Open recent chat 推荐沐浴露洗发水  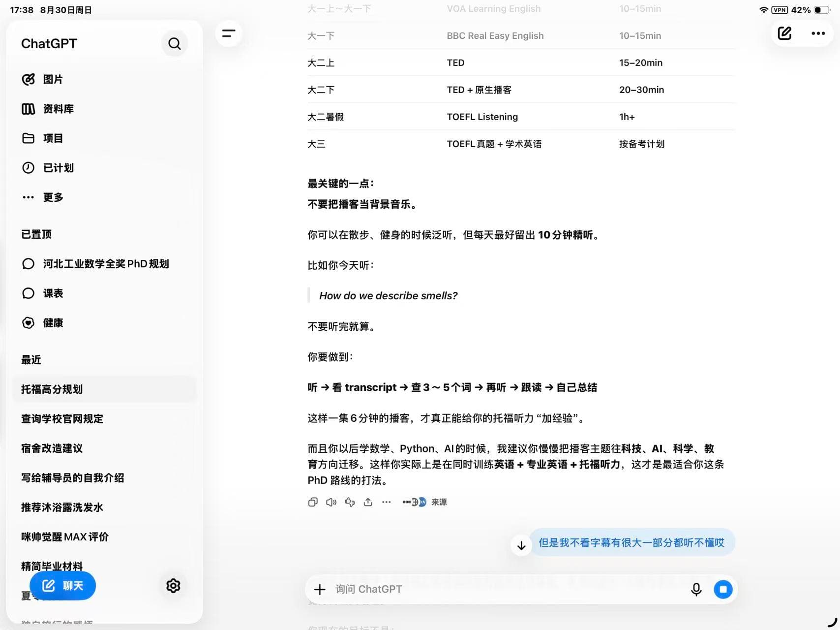click(62, 507)
